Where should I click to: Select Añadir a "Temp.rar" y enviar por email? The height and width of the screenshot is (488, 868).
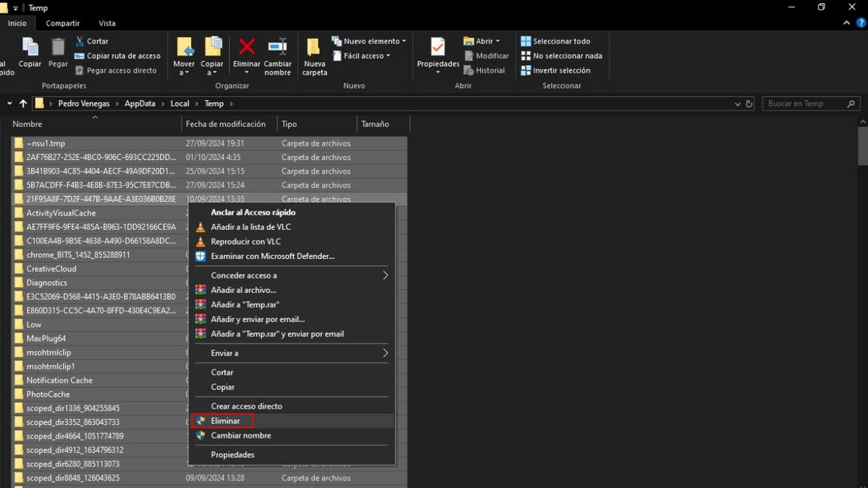(x=292, y=334)
